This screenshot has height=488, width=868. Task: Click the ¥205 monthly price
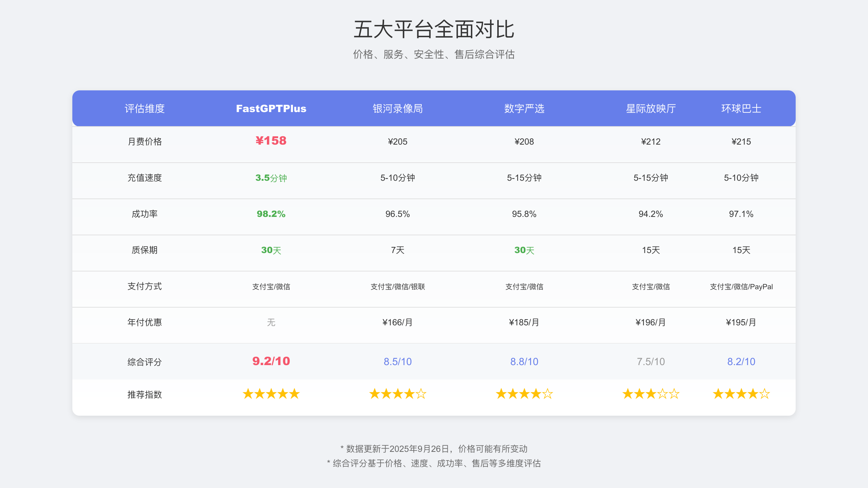coord(397,141)
